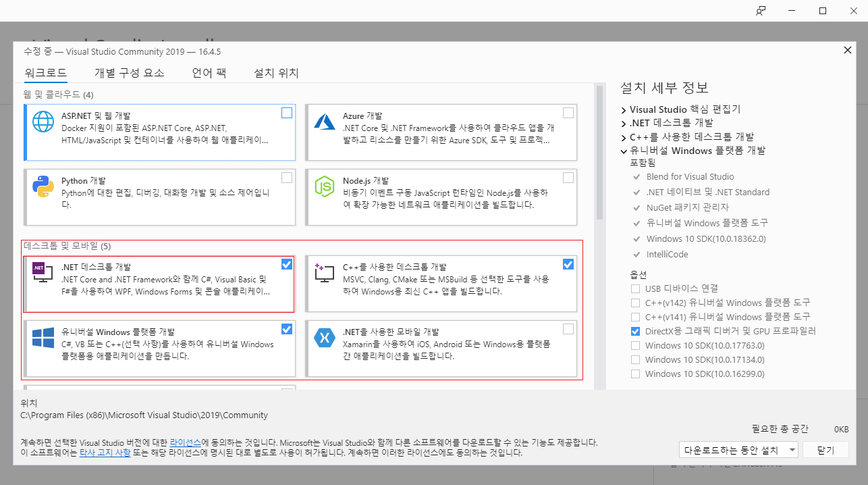Uncheck the .NET 데스크톱 개발 workload

[287, 264]
